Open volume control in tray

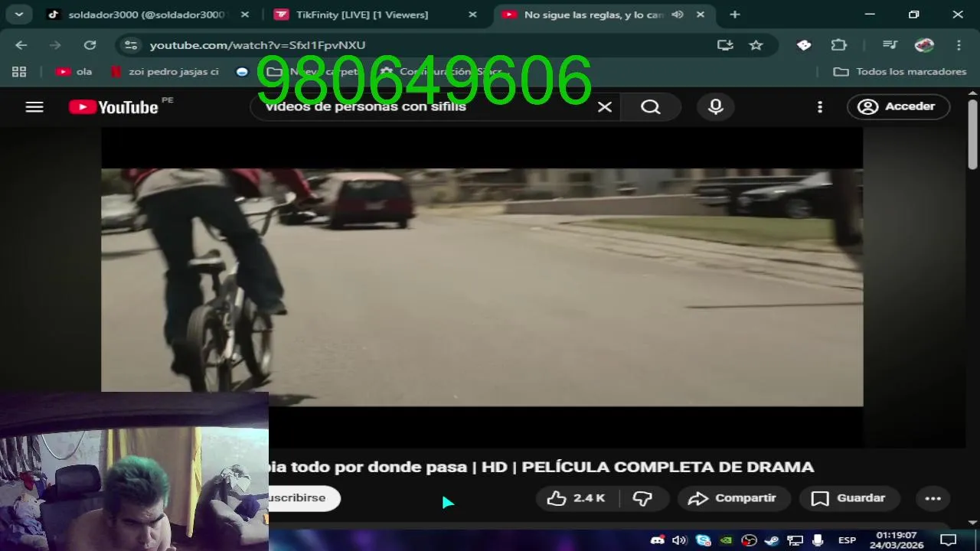[679, 540]
